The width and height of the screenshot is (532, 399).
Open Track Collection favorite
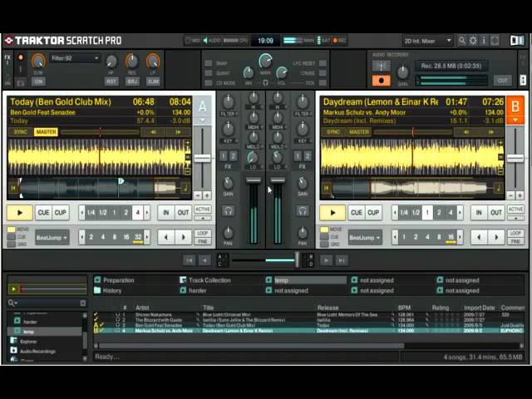pyautogui.click(x=205, y=280)
